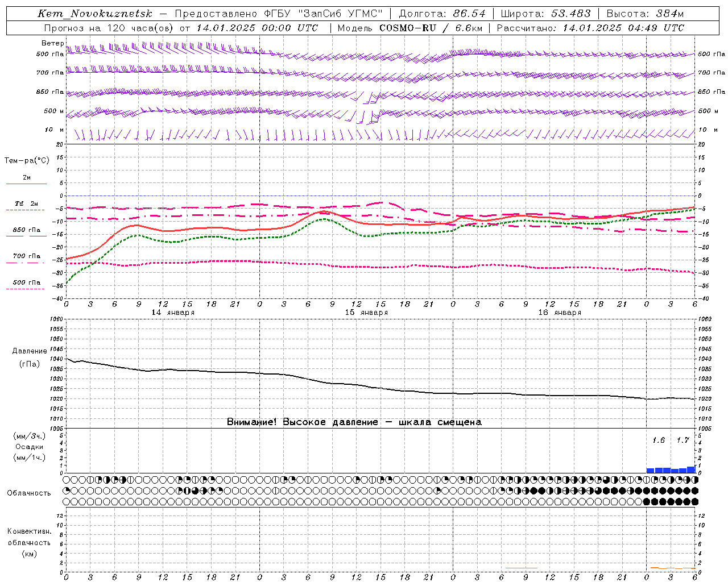Screen dimensions: 728x582
Task: Click 'Прогноз на 120 часа(ов)' forecast text
Action: tap(109, 28)
